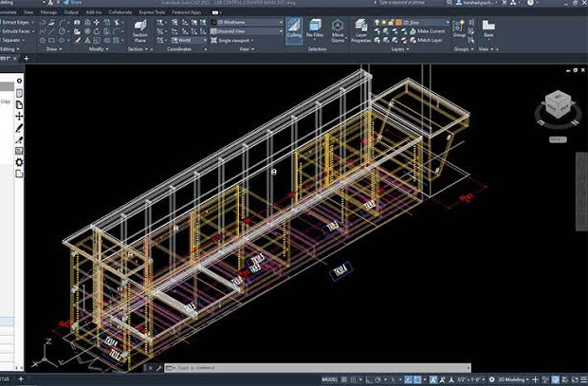Click the ViewCube in the viewport
This screenshot has width=588, height=386.
tap(559, 106)
